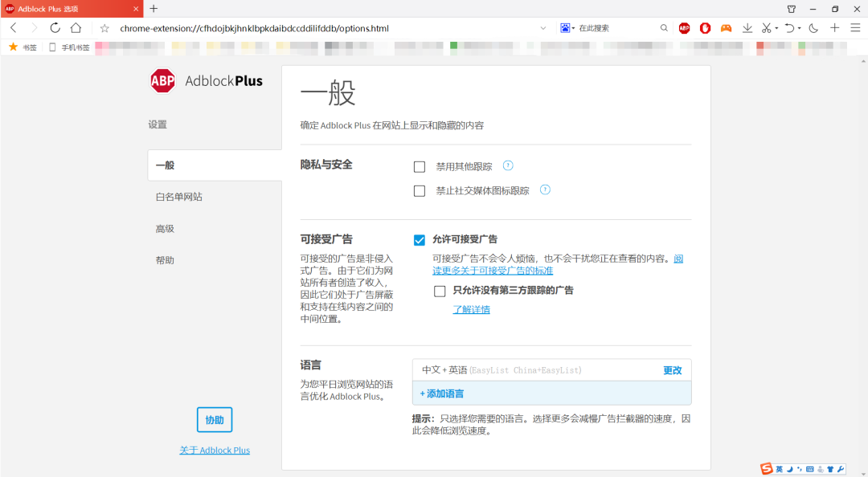Click 更改 for 中文+英语 language
Viewport: 868px width, 477px height.
(673, 370)
